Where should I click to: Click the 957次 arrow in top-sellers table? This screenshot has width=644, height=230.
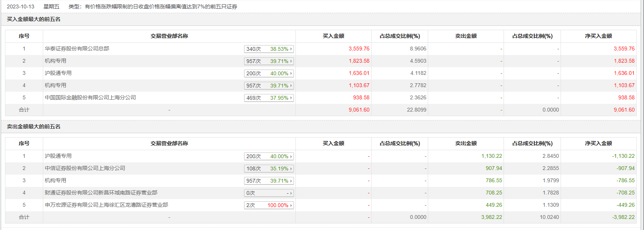tap(291, 181)
